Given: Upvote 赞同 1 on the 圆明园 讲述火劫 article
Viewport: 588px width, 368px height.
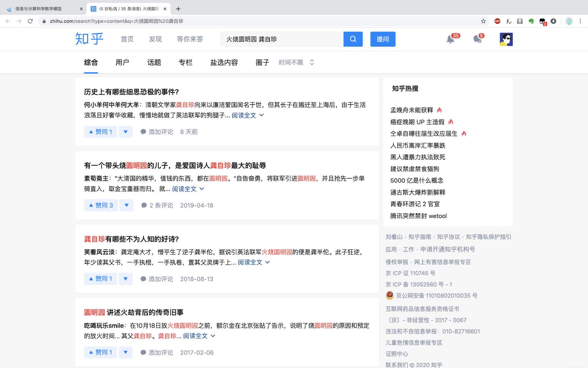Looking at the screenshot, I should (x=100, y=352).
